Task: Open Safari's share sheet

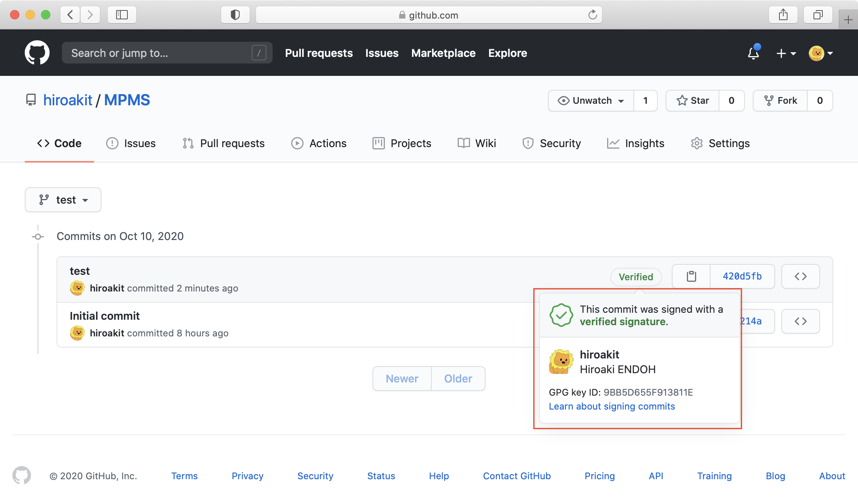Action: (783, 15)
